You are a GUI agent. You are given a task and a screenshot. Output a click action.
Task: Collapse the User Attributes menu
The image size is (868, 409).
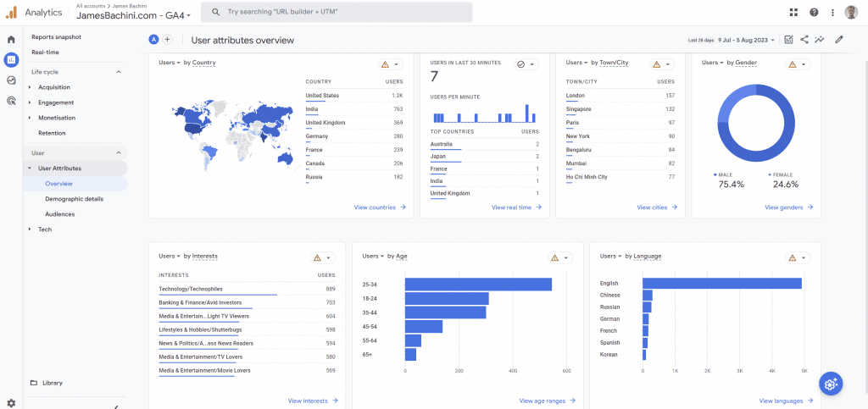tap(30, 168)
